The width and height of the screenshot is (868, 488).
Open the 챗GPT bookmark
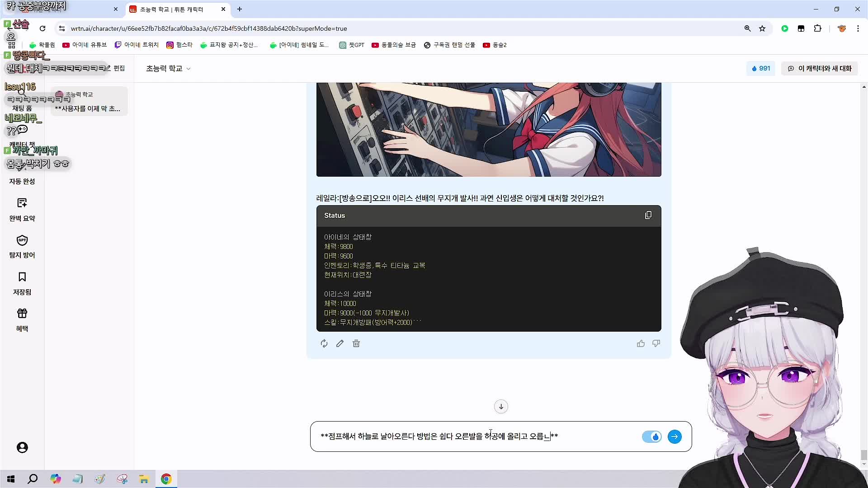coord(352,45)
